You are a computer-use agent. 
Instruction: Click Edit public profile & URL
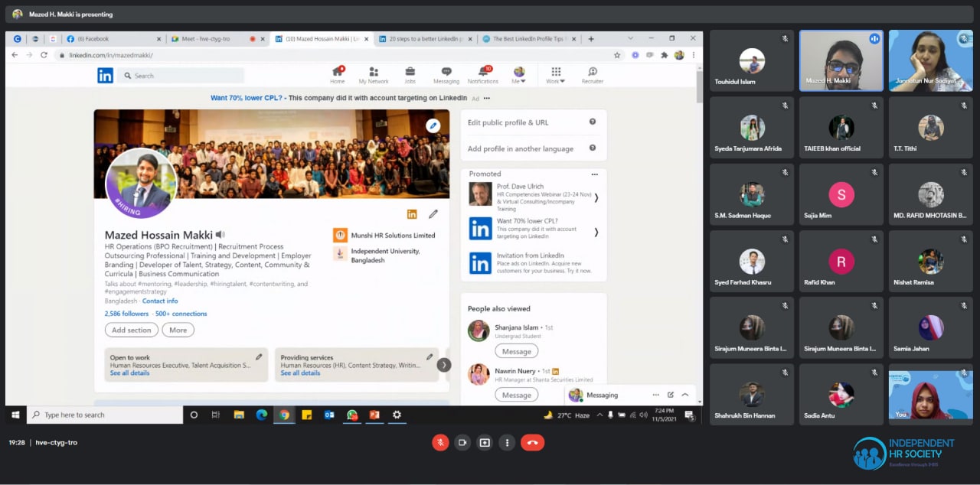[508, 122]
